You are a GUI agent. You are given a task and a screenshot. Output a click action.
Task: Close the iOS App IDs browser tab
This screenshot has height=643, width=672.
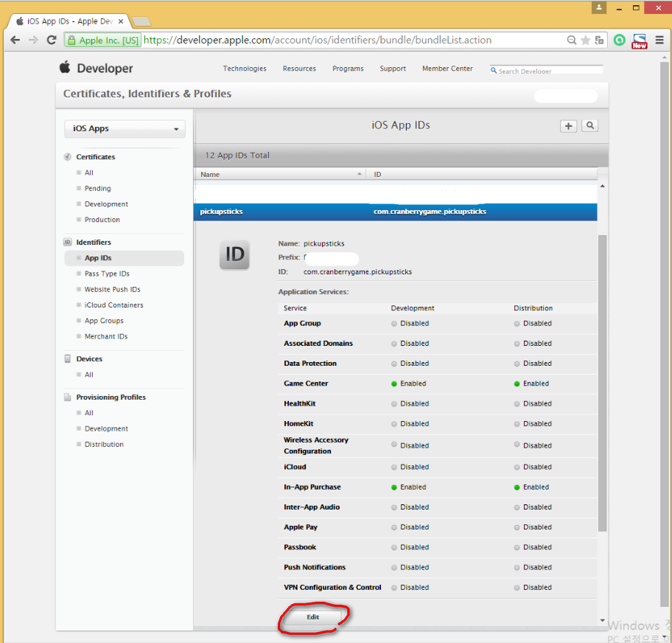click(x=121, y=21)
